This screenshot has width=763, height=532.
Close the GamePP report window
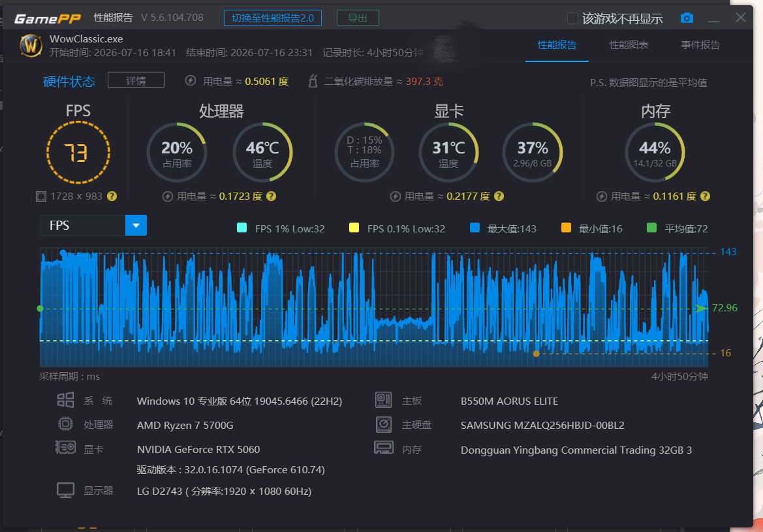[741, 18]
